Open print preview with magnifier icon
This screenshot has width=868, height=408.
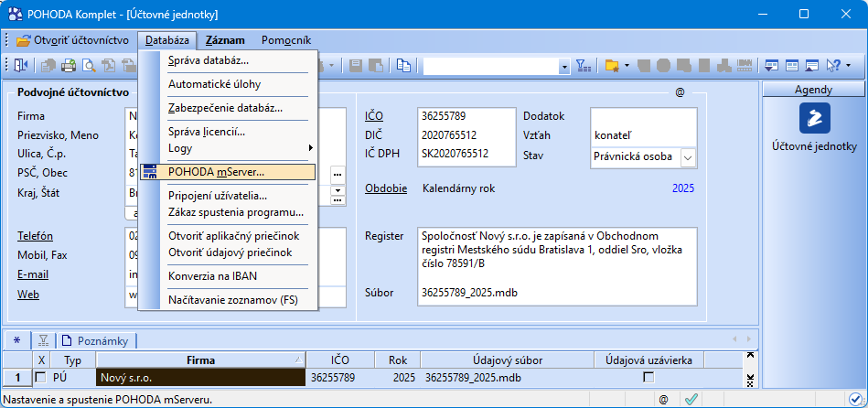(90, 65)
